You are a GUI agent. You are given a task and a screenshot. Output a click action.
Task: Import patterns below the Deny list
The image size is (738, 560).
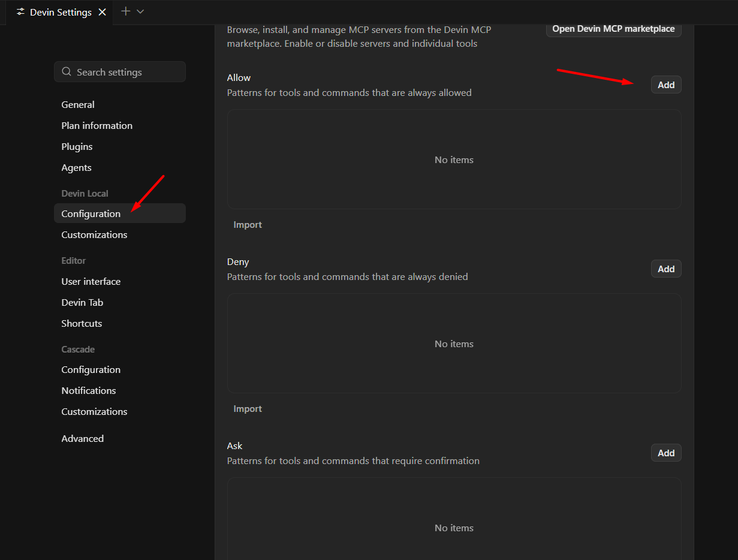[248, 409]
